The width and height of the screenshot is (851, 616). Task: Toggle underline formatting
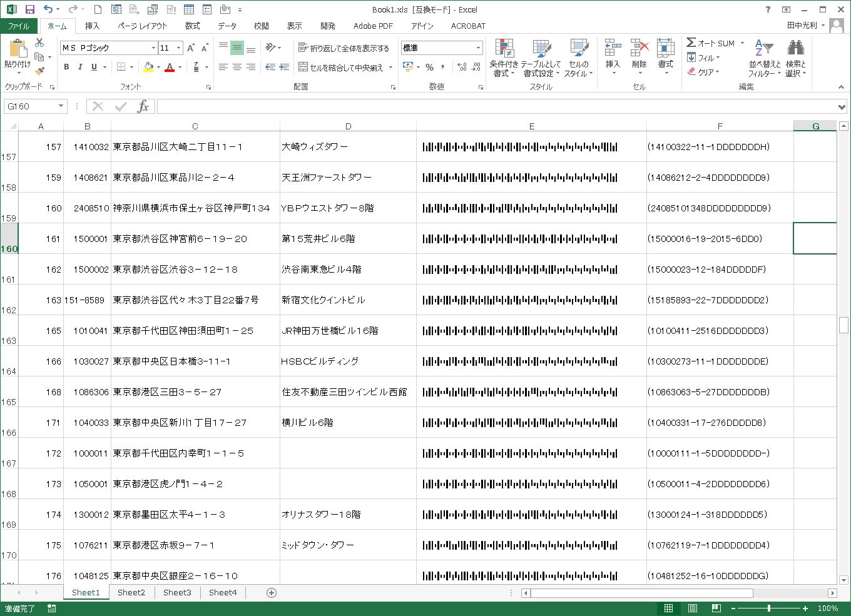click(x=94, y=67)
